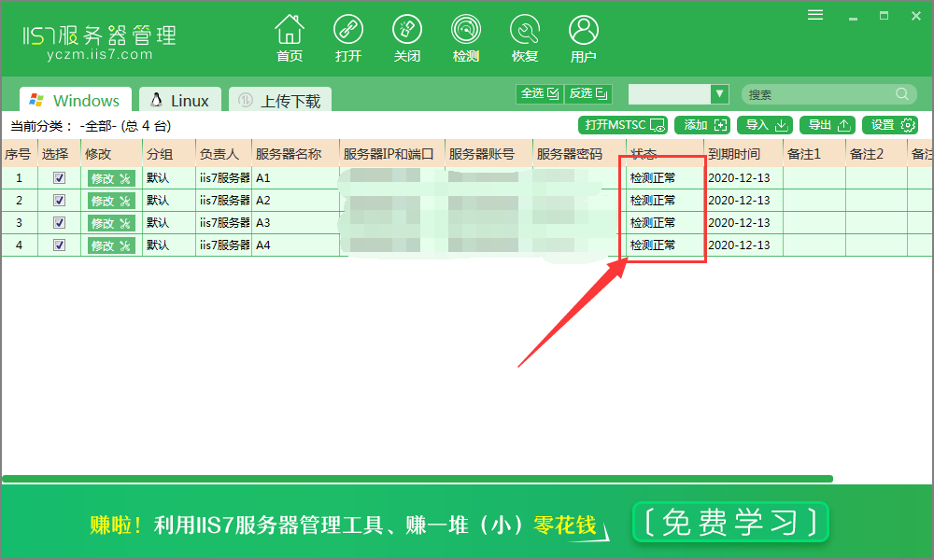
Task: Toggle checkbox for server A3
Action: pyautogui.click(x=59, y=222)
